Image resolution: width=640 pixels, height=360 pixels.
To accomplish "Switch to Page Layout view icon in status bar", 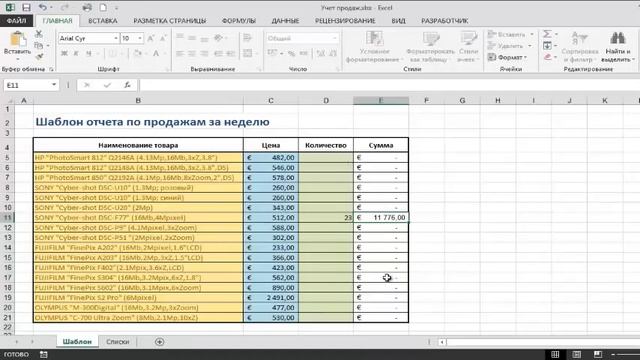I will click(576, 354).
